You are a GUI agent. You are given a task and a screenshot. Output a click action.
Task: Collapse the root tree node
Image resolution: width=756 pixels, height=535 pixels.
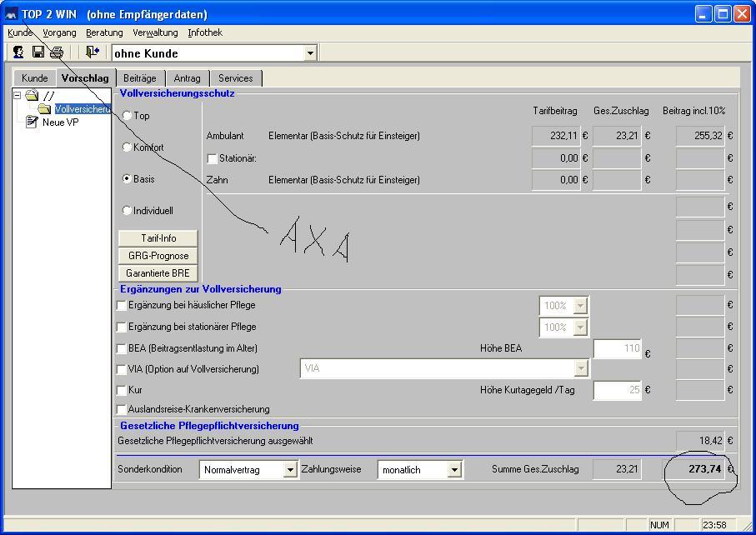(x=17, y=96)
